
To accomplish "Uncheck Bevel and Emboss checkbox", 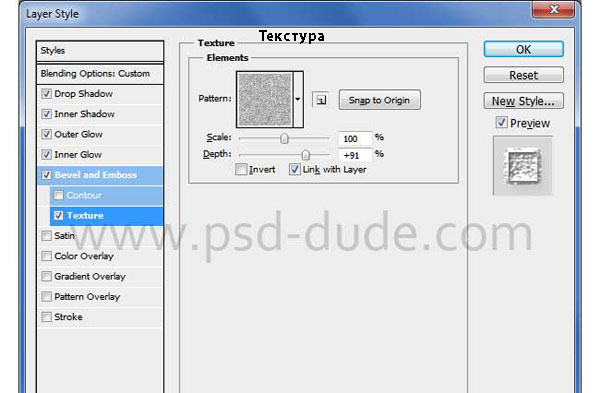I will pos(47,175).
